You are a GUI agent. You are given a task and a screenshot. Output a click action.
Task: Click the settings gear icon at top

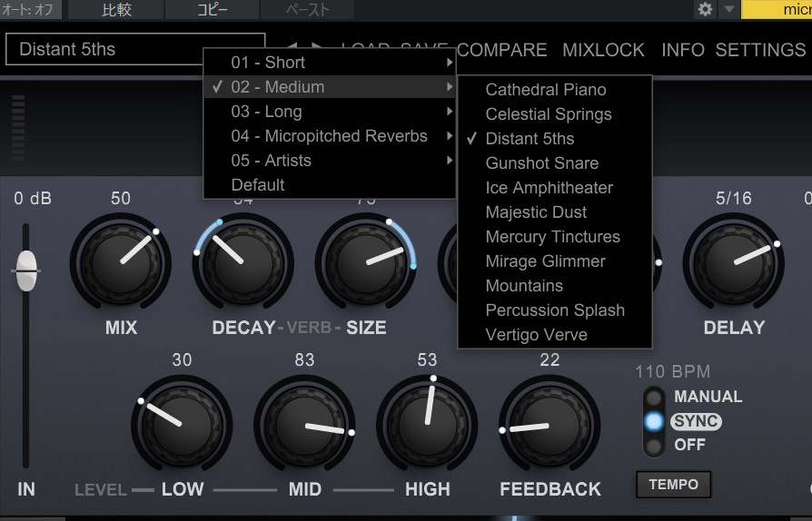(705, 10)
